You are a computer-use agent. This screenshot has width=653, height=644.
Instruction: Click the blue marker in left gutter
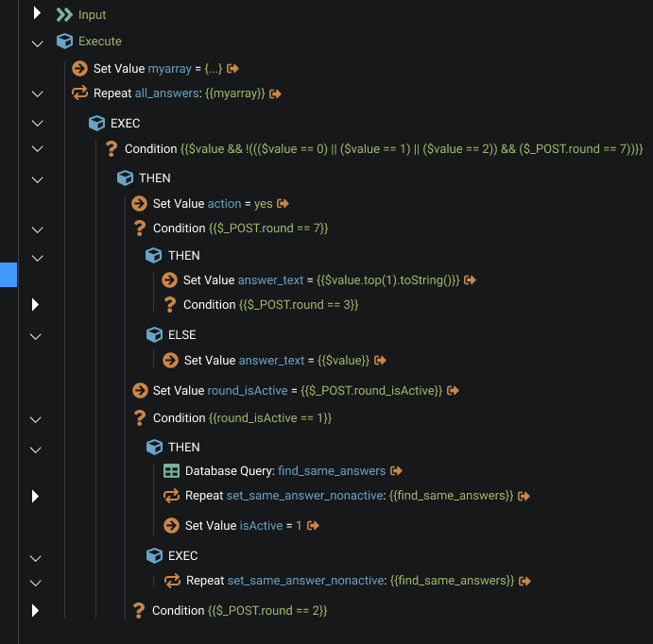(x=8, y=274)
